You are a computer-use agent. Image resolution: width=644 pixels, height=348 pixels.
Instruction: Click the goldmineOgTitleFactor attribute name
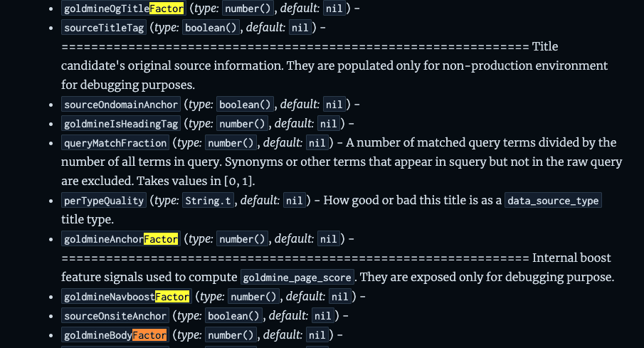coord(123,9)
